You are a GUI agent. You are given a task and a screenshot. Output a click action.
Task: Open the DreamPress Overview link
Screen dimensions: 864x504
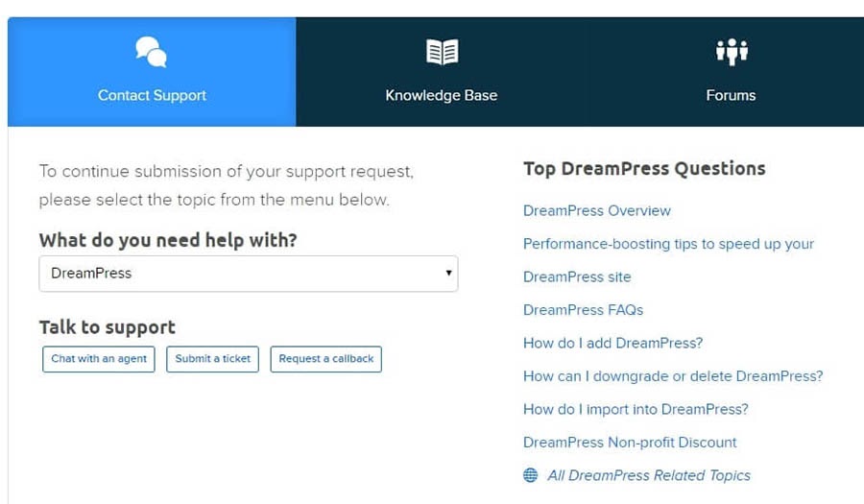pyautogui.click(x=597, y=210)
